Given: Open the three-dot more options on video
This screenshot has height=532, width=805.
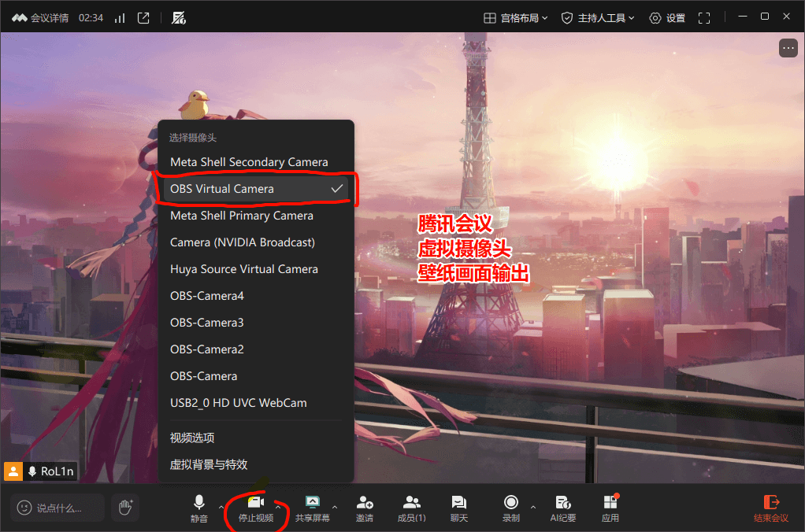Looking at the screenshot, I should pyautogui.click(x=788, y=48).
